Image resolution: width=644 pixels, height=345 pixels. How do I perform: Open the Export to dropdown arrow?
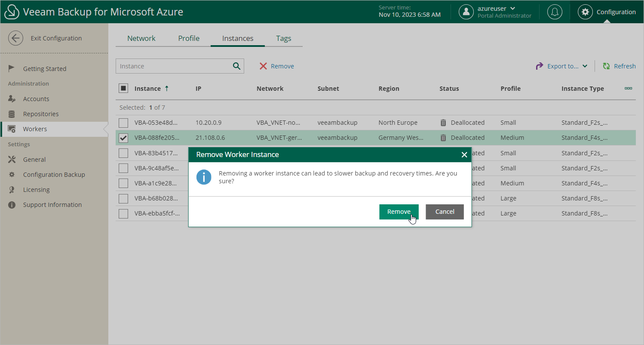pos(585,66)
